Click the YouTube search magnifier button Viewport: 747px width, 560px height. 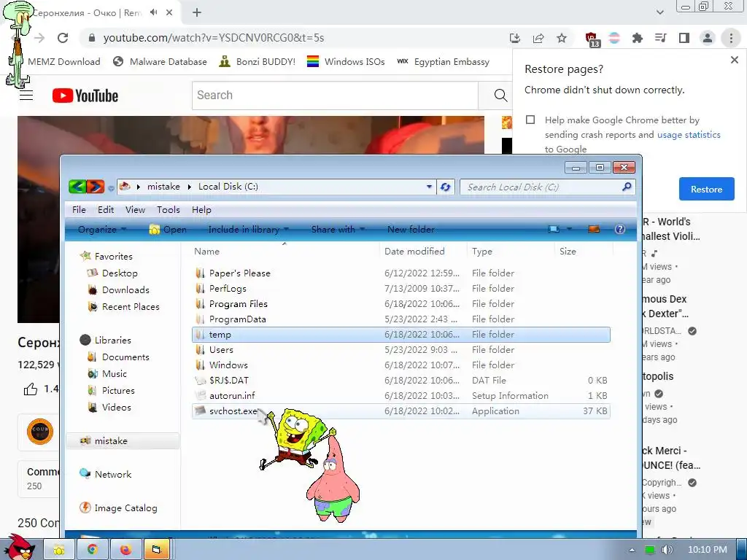[500, 96]
